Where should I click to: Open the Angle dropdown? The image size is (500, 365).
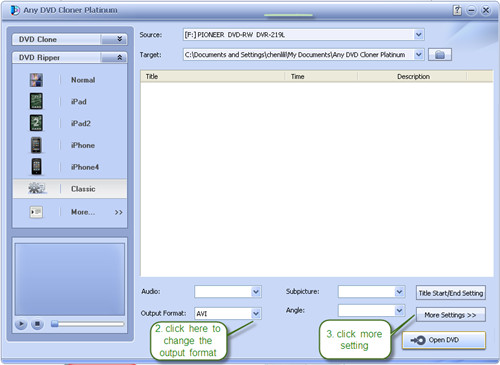(399, 311)
